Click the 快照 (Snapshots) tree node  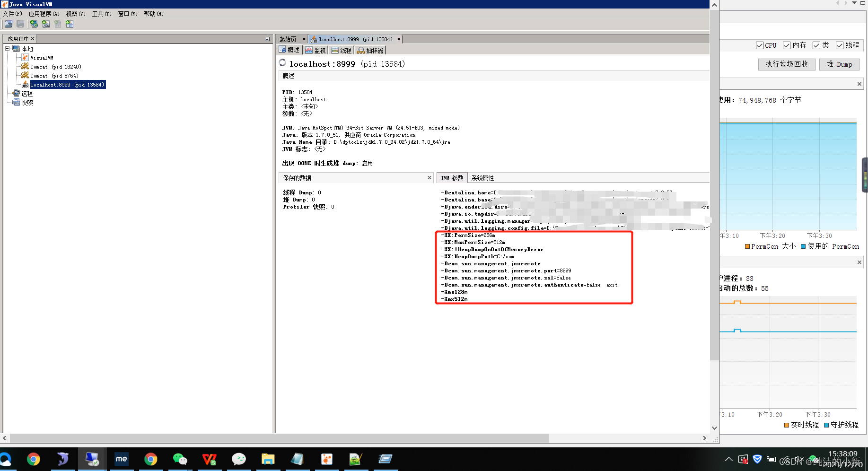[x=26, y=103]
